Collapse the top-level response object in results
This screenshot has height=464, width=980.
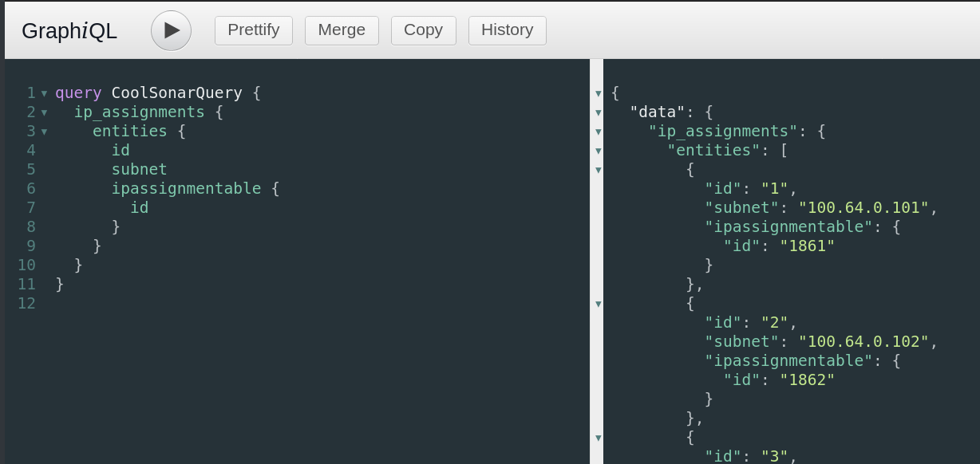[x=598, y=93]
